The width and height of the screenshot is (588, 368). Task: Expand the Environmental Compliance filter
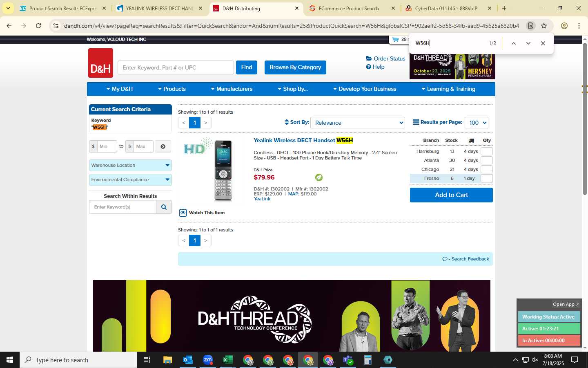pyautogui.click(x=130, y=180)
